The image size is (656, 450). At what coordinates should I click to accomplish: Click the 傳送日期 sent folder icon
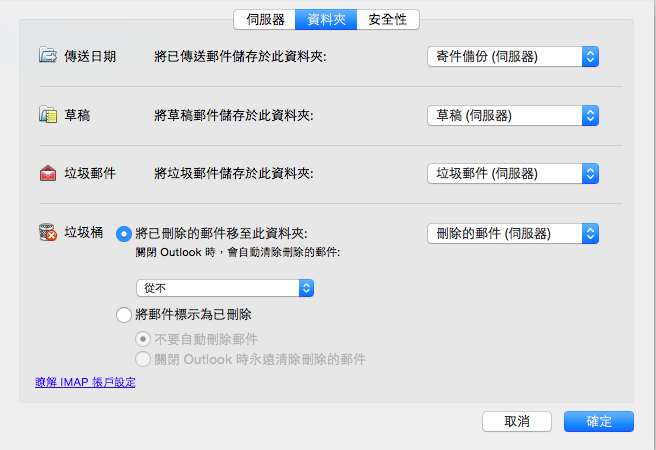click(x=48, y=55)
